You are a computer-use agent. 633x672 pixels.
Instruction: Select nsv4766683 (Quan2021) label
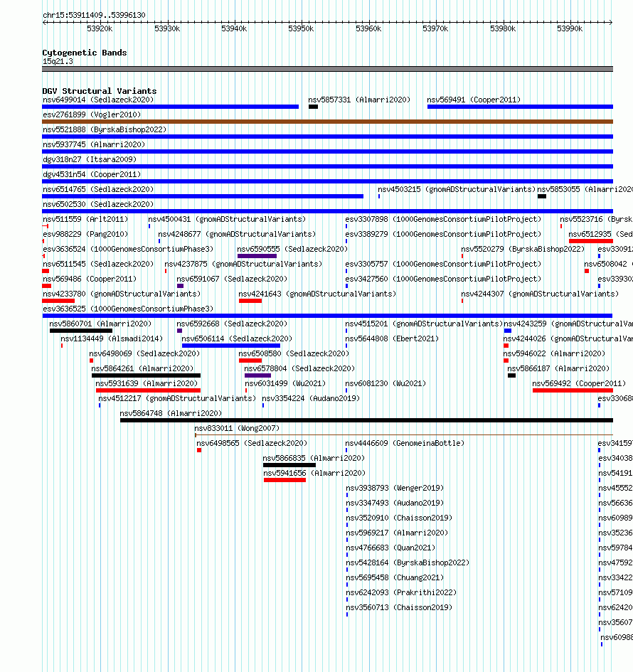point(391,548)
